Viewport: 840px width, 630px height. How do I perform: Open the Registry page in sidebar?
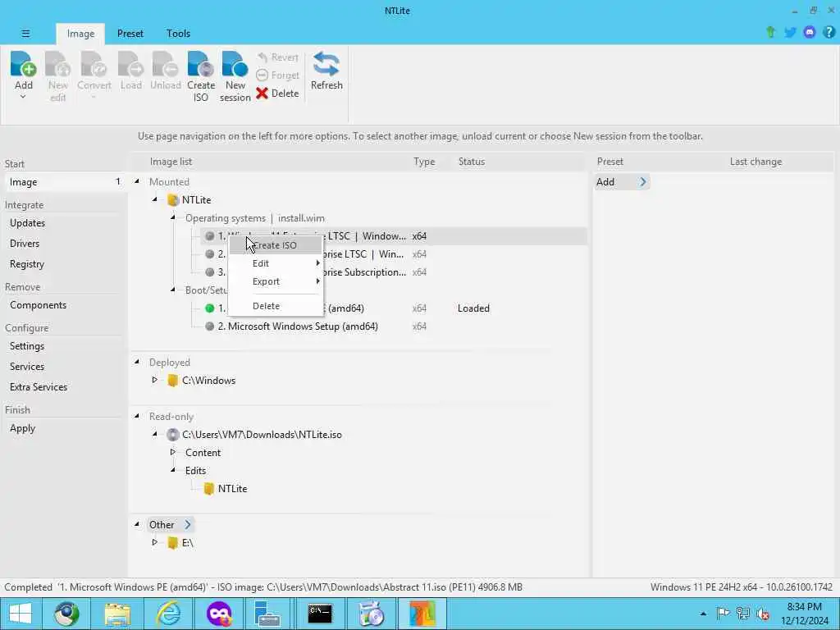(27, 264)
